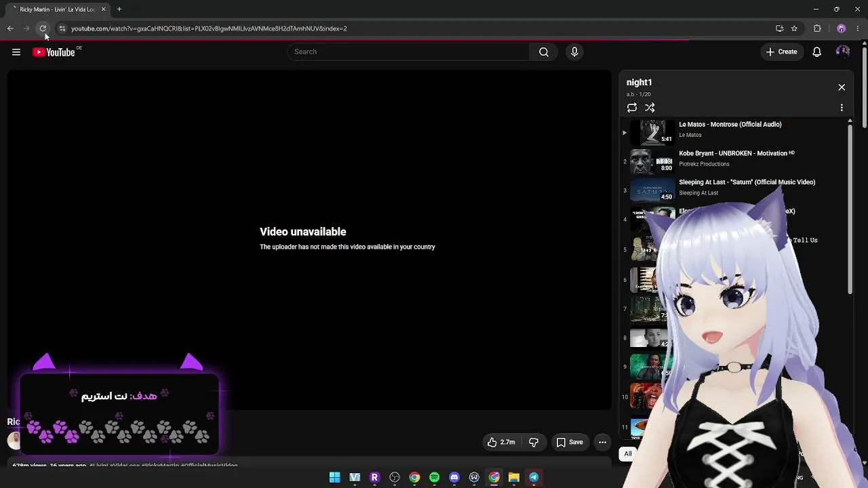Click the YouTube search magnifier button
Viewport: 868px width, 488px height.
click(544, 52)
